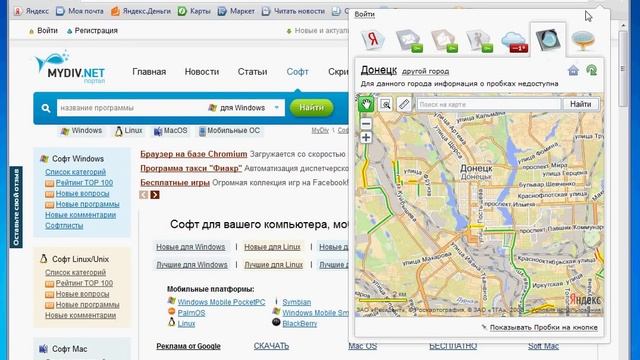
Task: Open PalmOS link
Action: tap(191, 313)
